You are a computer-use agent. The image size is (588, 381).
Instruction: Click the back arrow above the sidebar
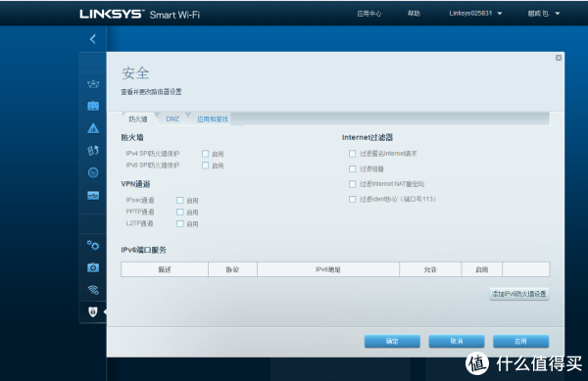tap(93, 39)
